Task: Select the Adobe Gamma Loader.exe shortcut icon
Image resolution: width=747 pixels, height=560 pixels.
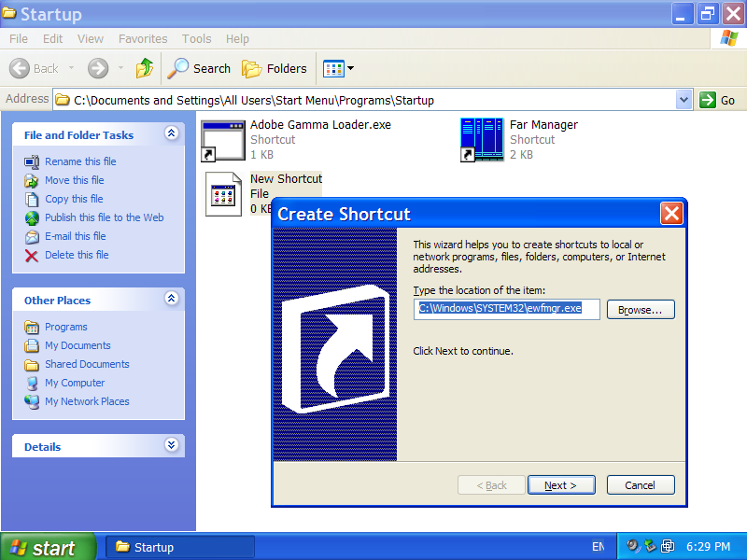Action: coord(223,141)
